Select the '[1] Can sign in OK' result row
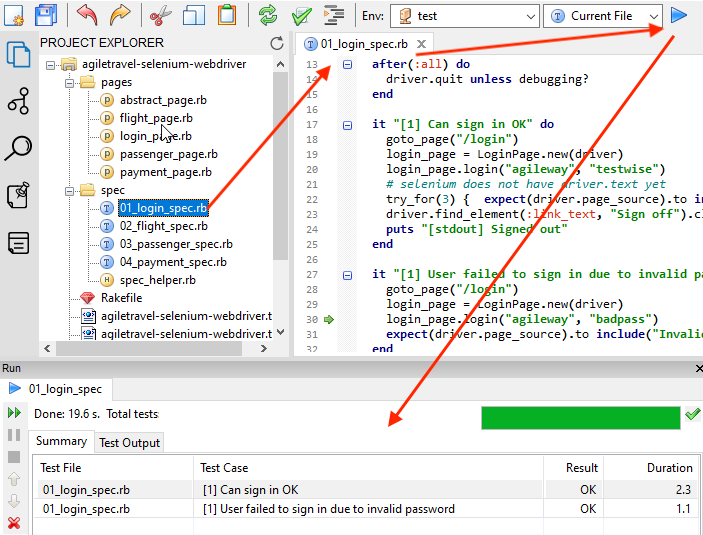The width and height of the screenshot is (703, 535). point(366,490)
